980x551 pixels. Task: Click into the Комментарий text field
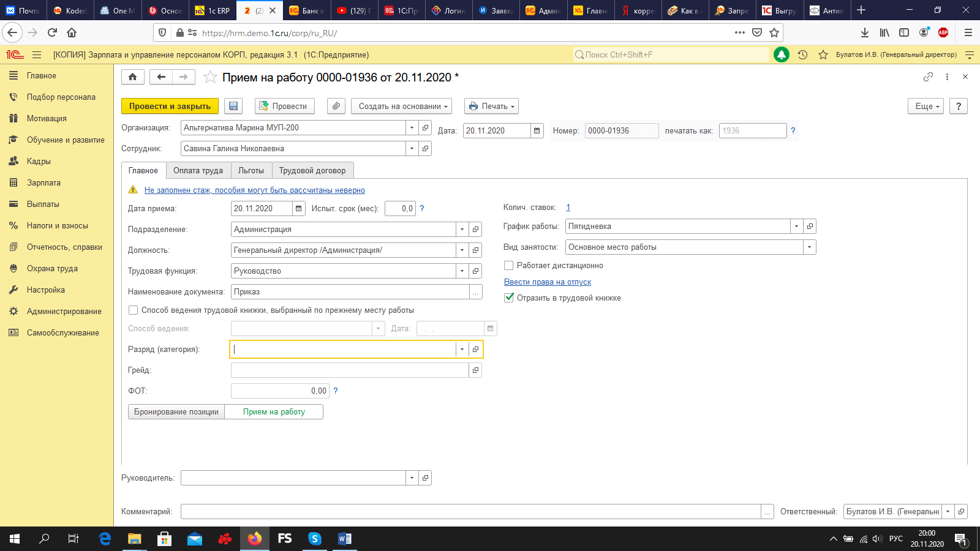coord(470,512)
